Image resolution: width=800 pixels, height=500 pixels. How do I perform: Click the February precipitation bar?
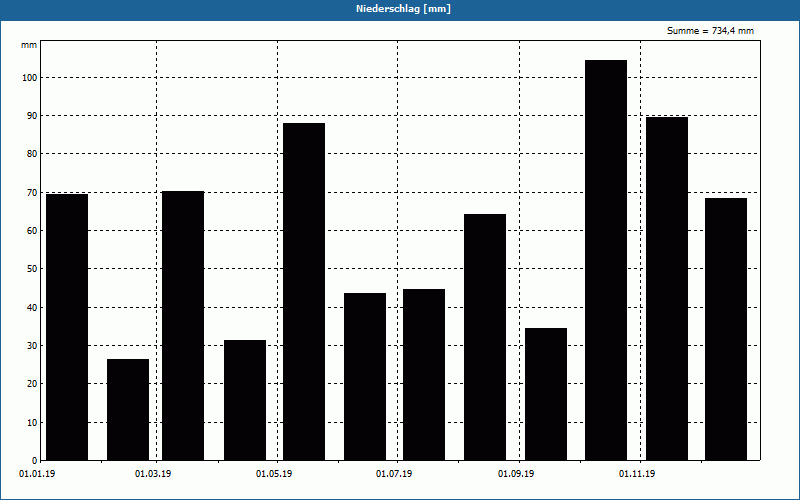pyautogui.click(x=128, y=410)
